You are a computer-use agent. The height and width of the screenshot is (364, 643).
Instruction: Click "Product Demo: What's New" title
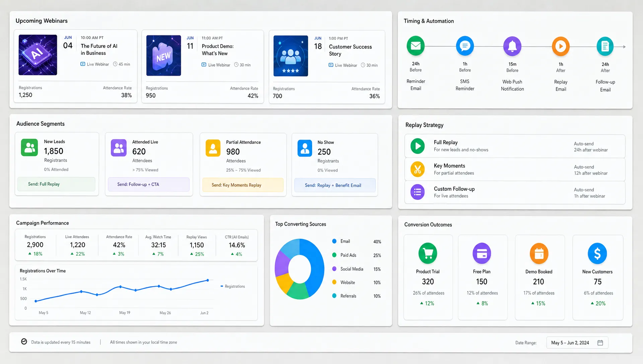pyautogui.click(x=218, y=50)
